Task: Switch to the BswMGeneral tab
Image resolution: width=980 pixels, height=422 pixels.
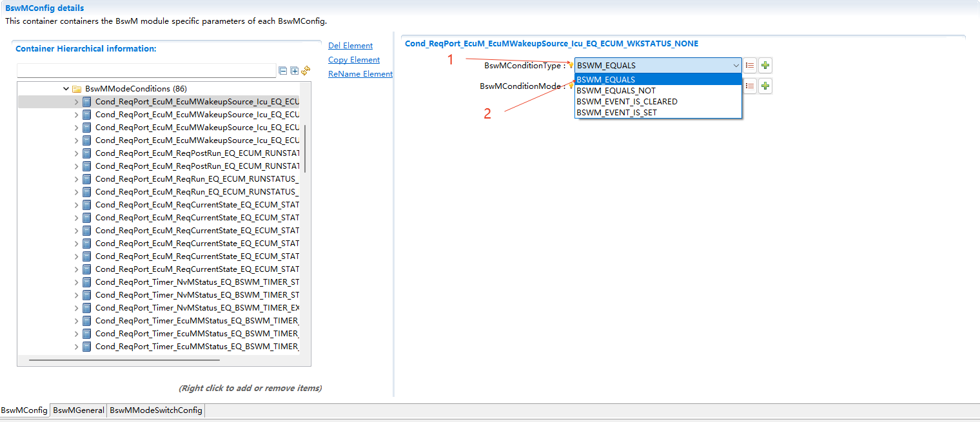Action: point(79,410)
